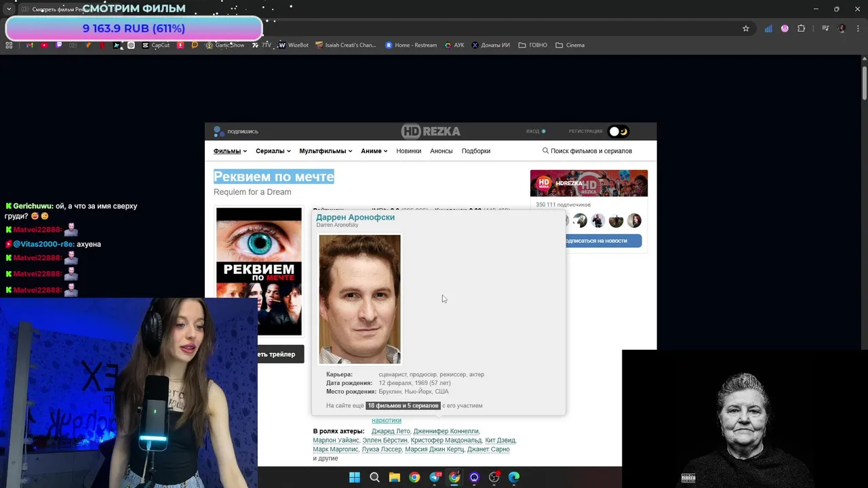The width and height of the screenshot is (868, 488).
Task: Open the YouTube bookmark icon
Action: (44, 45)
